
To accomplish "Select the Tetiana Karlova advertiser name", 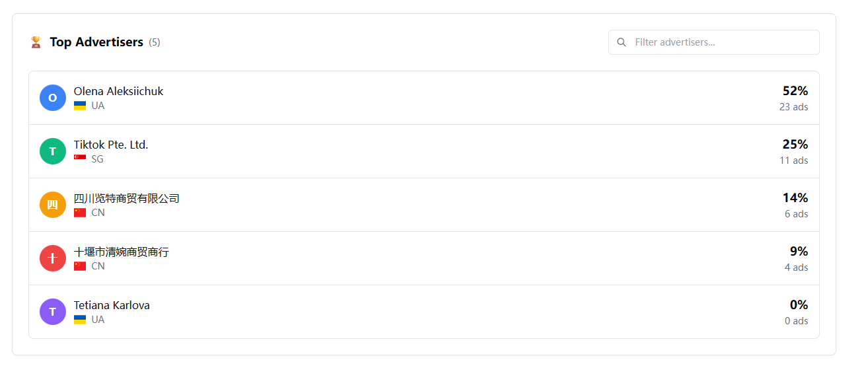I will point(112,305).
